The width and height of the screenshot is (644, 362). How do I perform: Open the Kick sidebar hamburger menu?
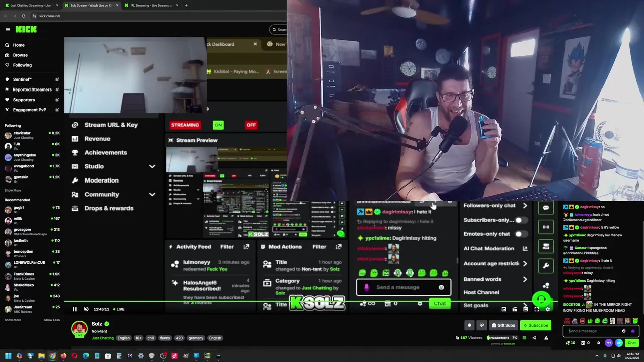click(8, 29)
